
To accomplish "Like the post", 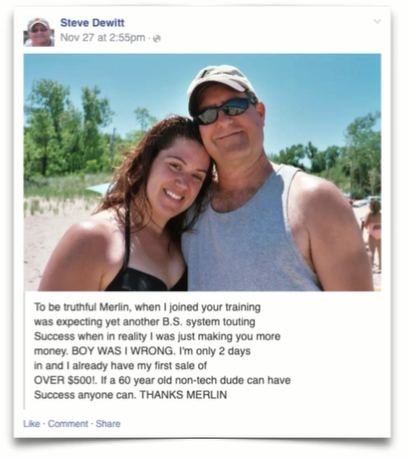I will (x=31, y=424).
